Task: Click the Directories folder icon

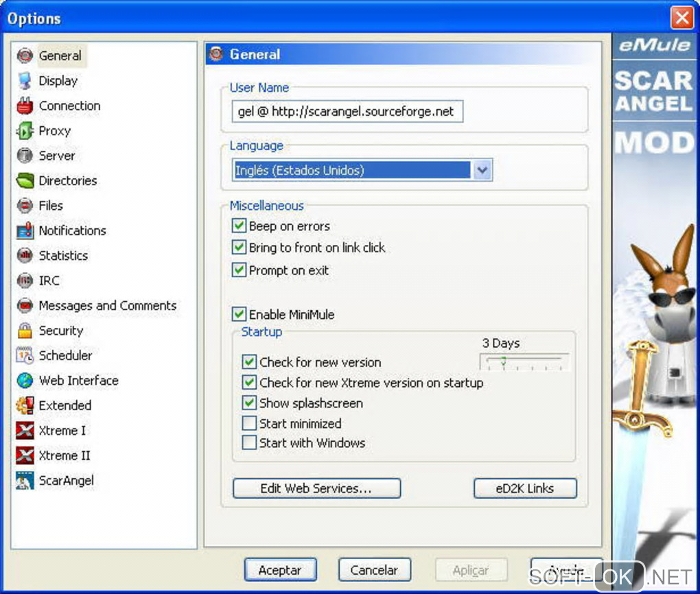Action: point(25,181)
